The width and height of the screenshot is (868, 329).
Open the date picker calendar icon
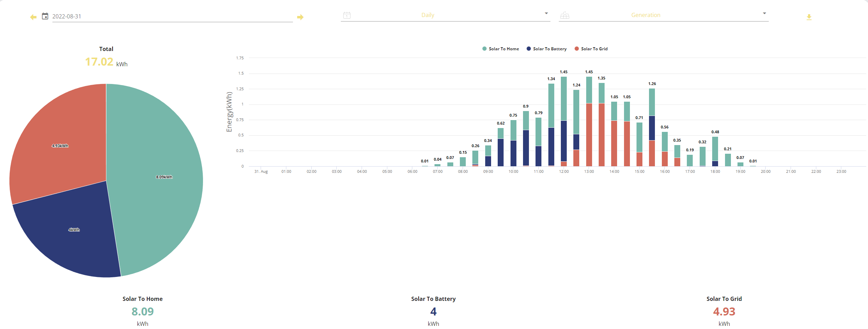(45, 16)
